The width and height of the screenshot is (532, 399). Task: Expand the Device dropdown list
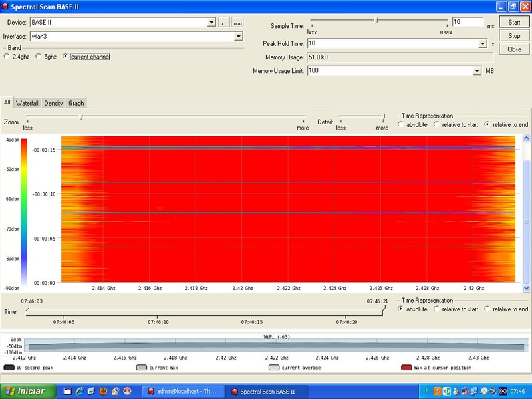coord(211,23)
